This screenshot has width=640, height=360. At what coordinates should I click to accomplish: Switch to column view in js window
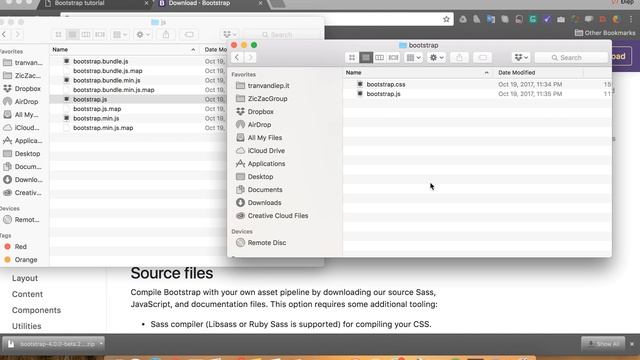[86, 35]
